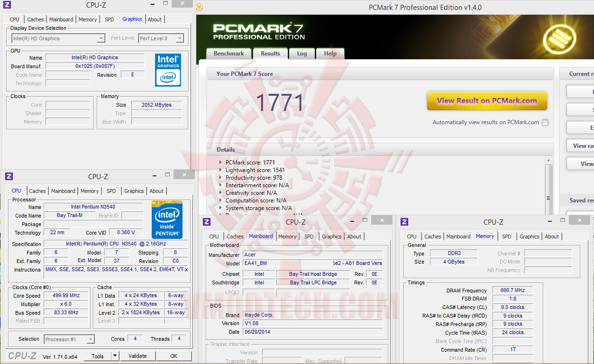Click the Model field EA41_BM

tap(288, 263)
